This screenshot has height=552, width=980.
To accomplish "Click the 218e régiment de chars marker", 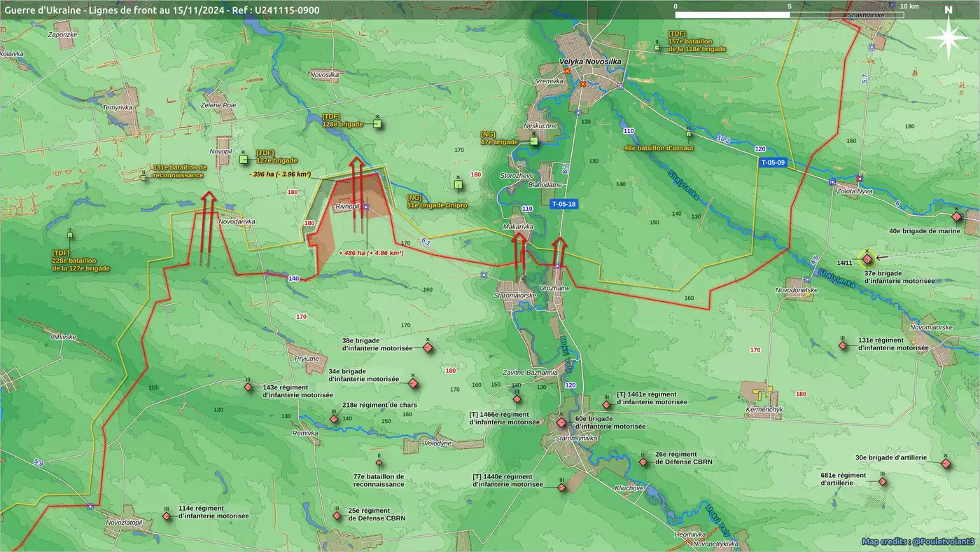I will point(335,419).
